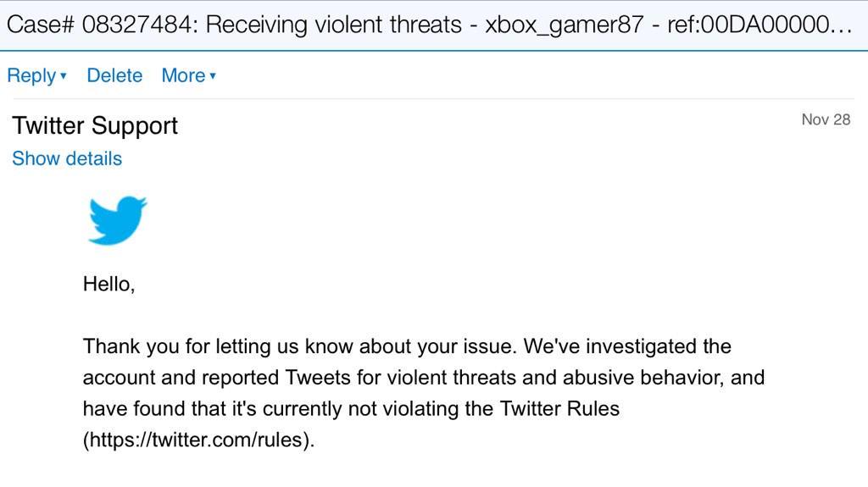868x487 pixels.
Task: Click 'We've investigated the' phrase in body
Action: tap(627, 346)
